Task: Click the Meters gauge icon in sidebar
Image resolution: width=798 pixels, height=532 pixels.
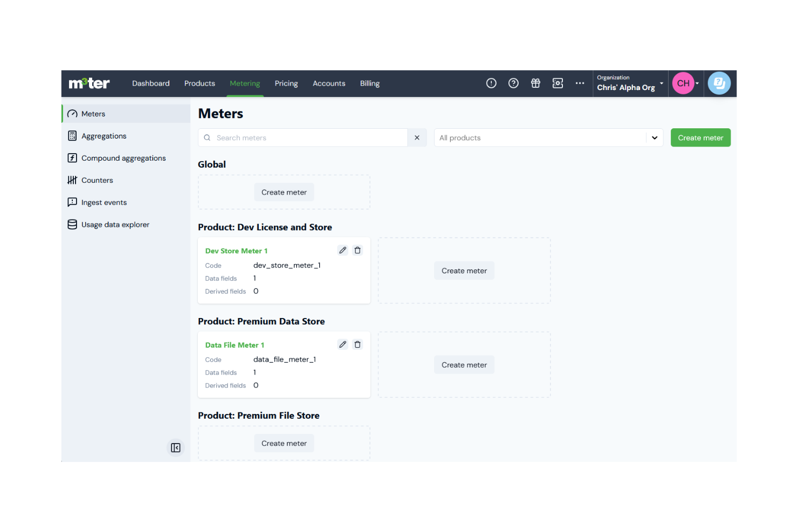Action: click(72, 114)
